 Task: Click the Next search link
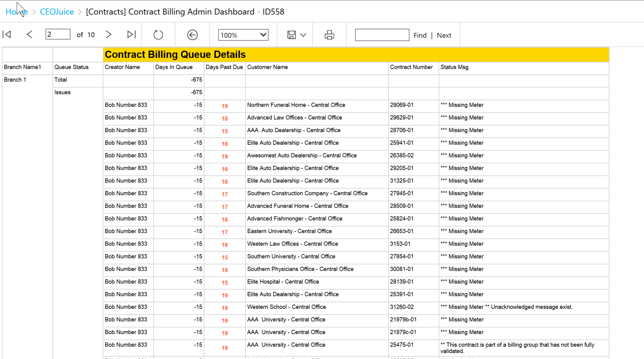click(444, 35)
